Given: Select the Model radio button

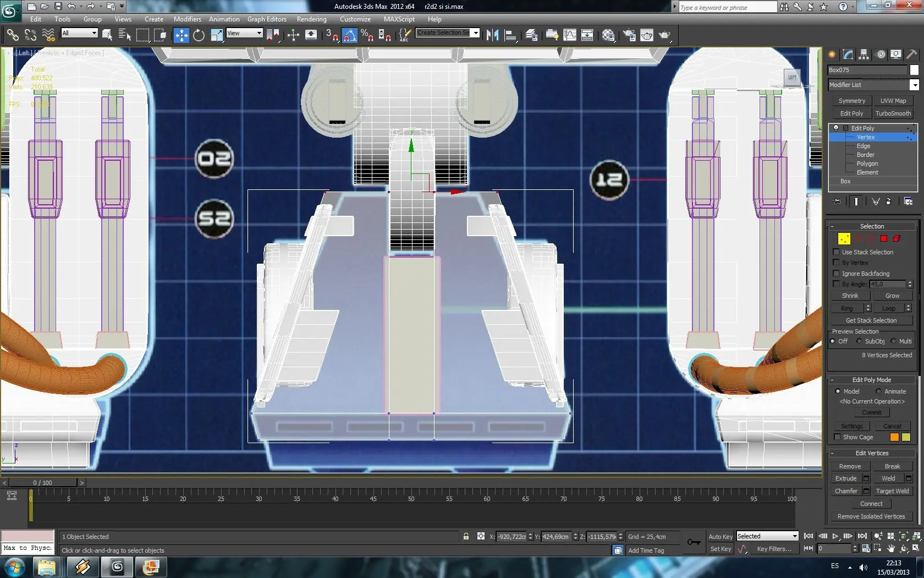Looking at the screenshot, I should pyautogui.click(x=838, y=391).
